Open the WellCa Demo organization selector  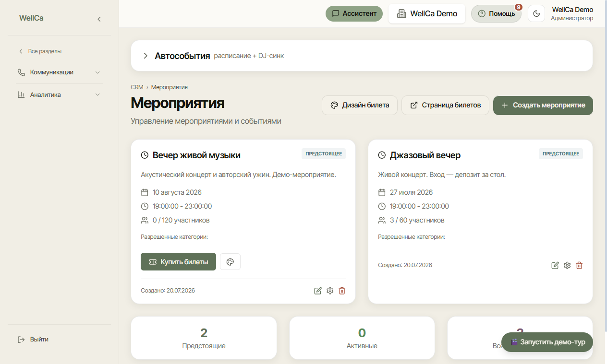pyautogui.click(x=427, y=13)
